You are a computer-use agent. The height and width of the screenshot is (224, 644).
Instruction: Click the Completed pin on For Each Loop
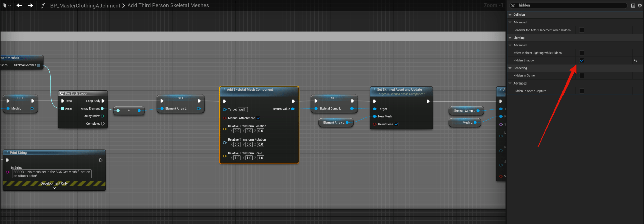click(103, 124)
